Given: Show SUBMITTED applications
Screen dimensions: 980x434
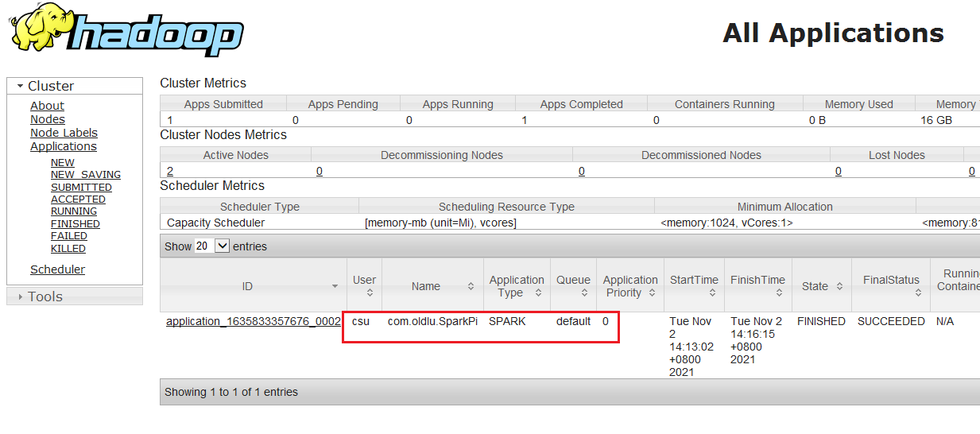Looking at the screenshot, I should pyautogui.click(x=81, y=188).
